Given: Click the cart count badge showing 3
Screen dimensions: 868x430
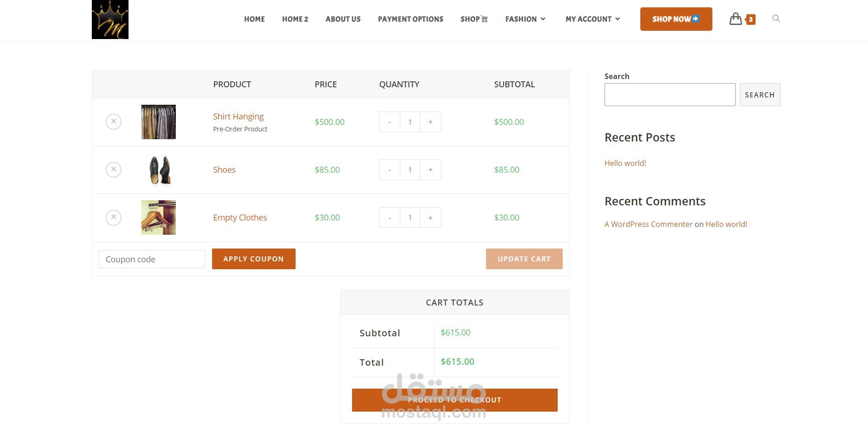Looking at the screenshot, I should pyautogui.click(x=750, y=19).
